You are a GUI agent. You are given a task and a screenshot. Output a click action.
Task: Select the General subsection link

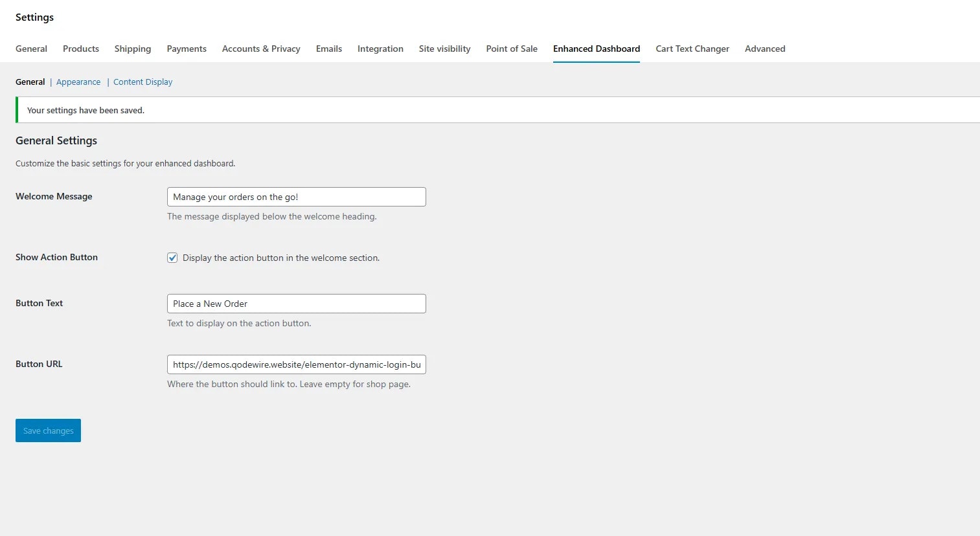pyautogui.click(x=30, y=82)
